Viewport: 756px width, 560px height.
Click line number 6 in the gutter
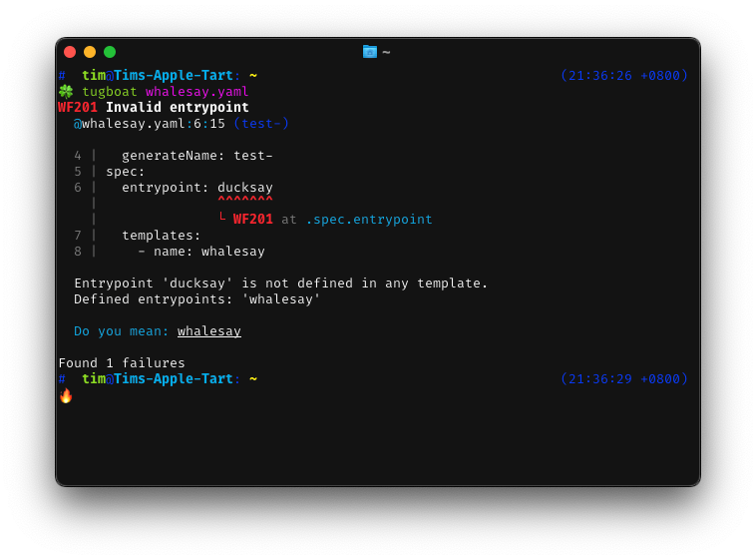click(x=78, y=188)
